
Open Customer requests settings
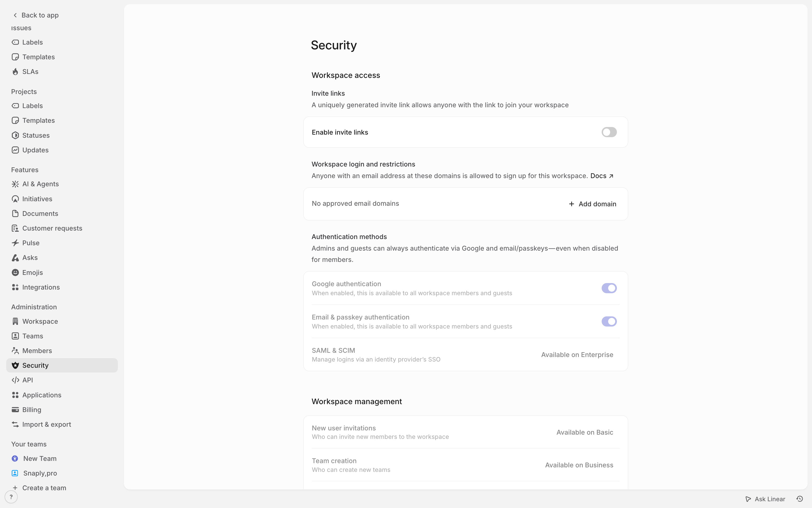[x=62, y=229]
